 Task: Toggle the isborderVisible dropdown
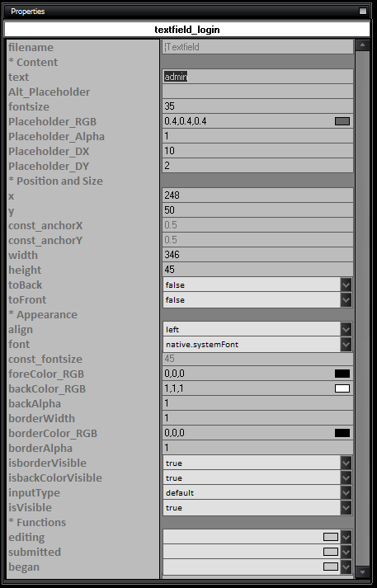point(257,463)
